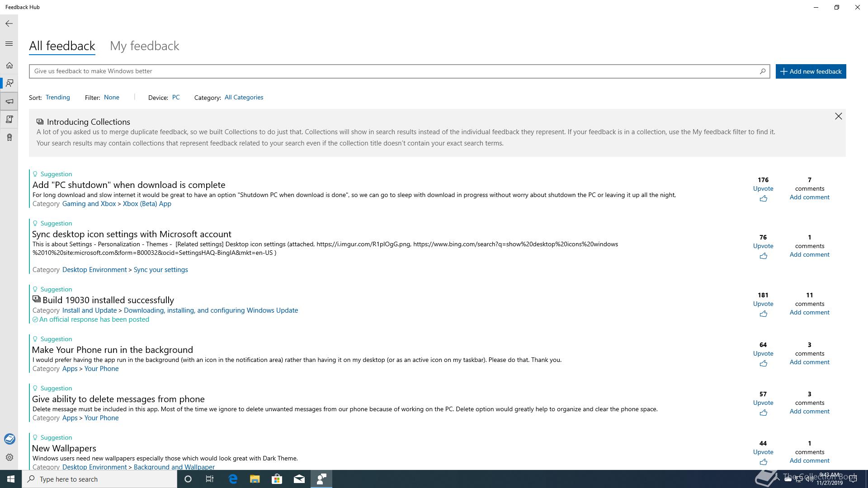Image resolution: width=868 pixels, height=488 pixels.
Task: Add comment on Sync desktop icon settings
Action: pyautogui.click(x=809, y=254)
